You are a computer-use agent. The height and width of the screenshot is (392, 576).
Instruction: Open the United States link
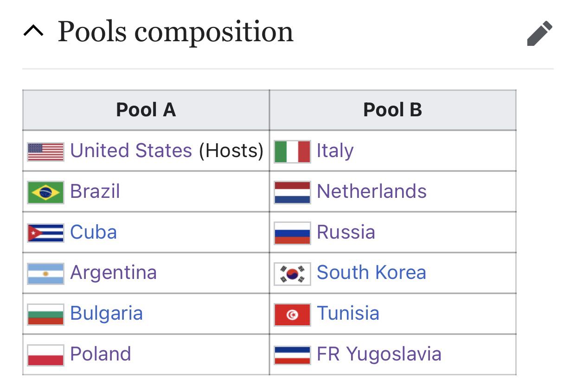coord(131,151)
